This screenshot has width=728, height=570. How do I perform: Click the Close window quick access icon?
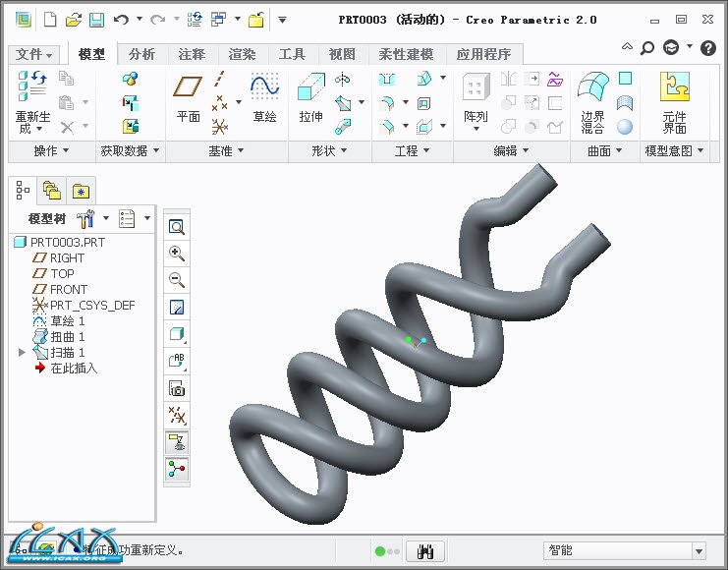coord(256,20)
